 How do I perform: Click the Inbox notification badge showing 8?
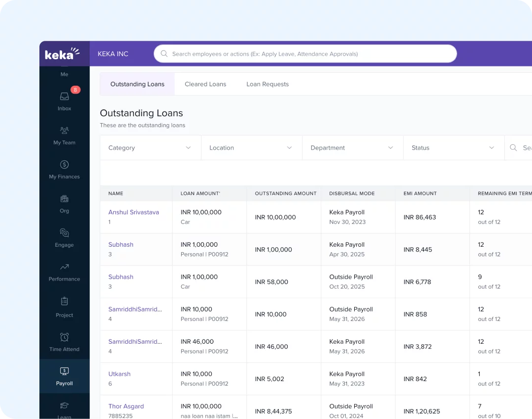click(75, 90)
